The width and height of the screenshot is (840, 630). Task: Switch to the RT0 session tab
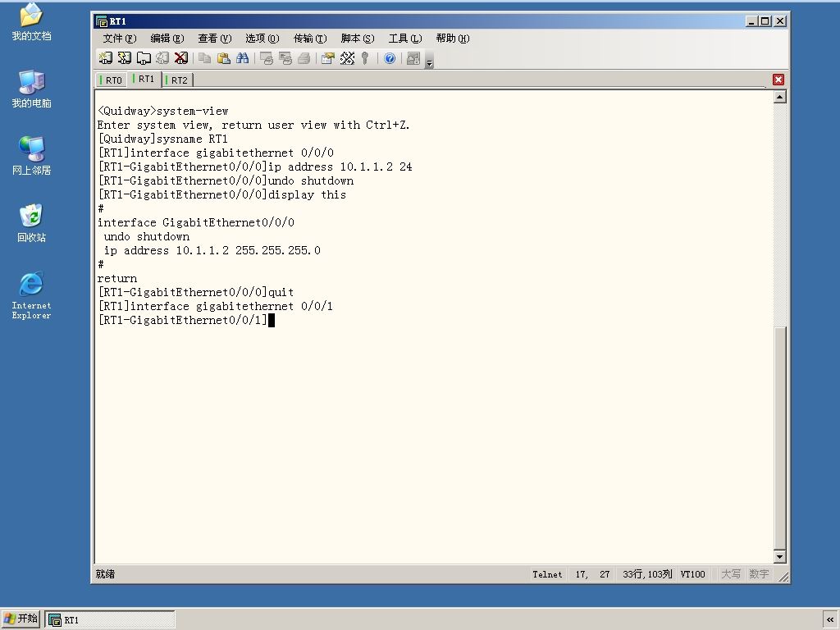pos(112,80)
